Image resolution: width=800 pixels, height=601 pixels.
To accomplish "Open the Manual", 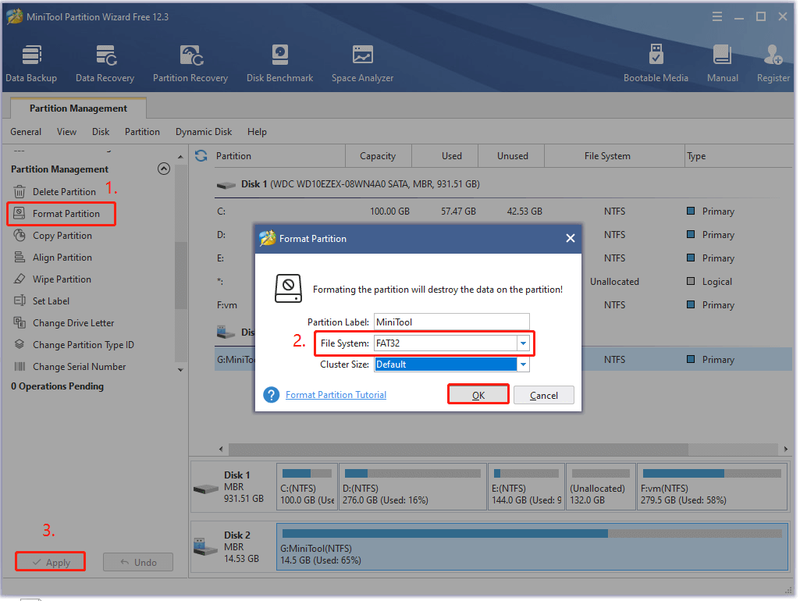I will (722, 63).
